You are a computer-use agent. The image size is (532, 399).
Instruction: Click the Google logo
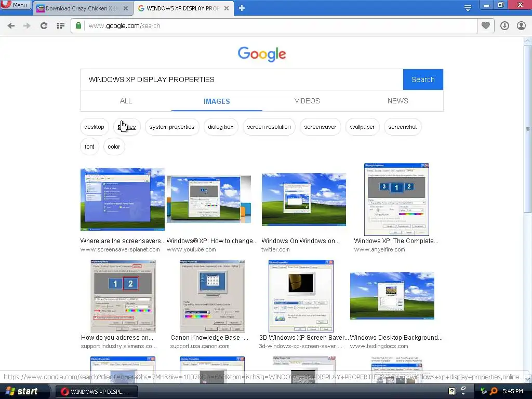(x=262, y=54)
